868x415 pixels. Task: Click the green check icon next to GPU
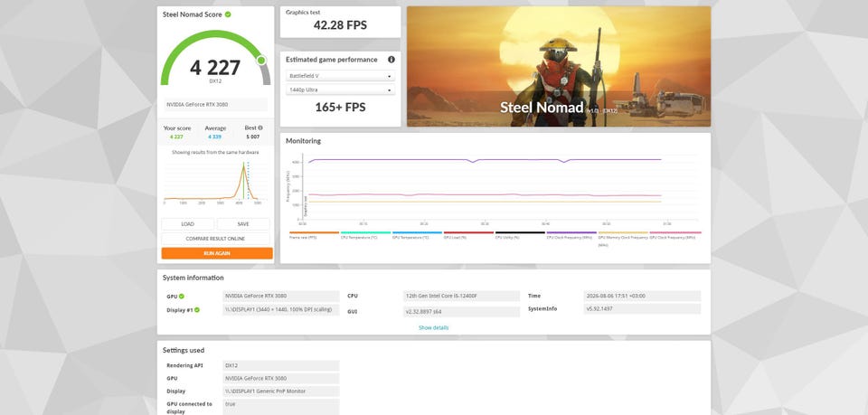tap(182, 297)
